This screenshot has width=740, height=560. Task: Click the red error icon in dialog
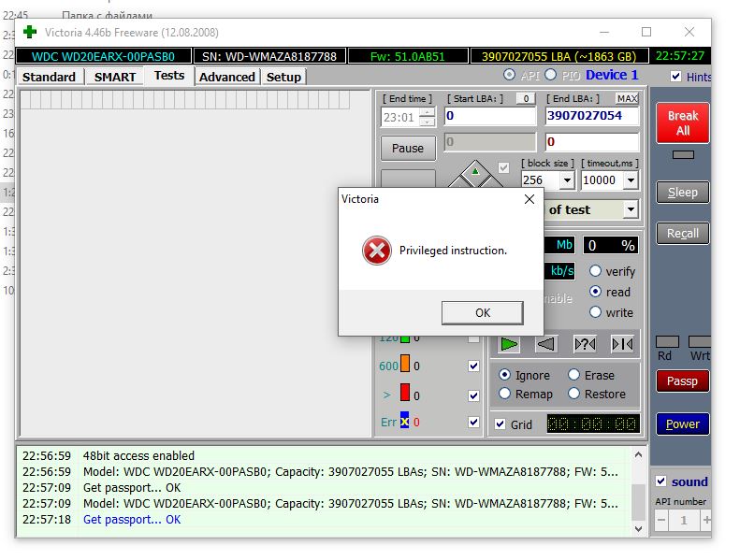pyautogui.click(x=377, y=251)
